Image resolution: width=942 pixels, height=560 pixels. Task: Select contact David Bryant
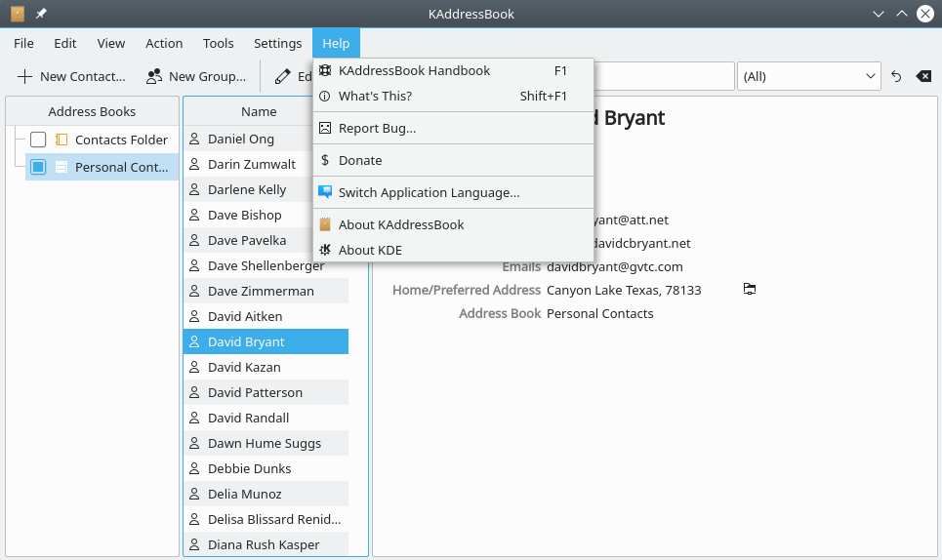click(266, 341)
